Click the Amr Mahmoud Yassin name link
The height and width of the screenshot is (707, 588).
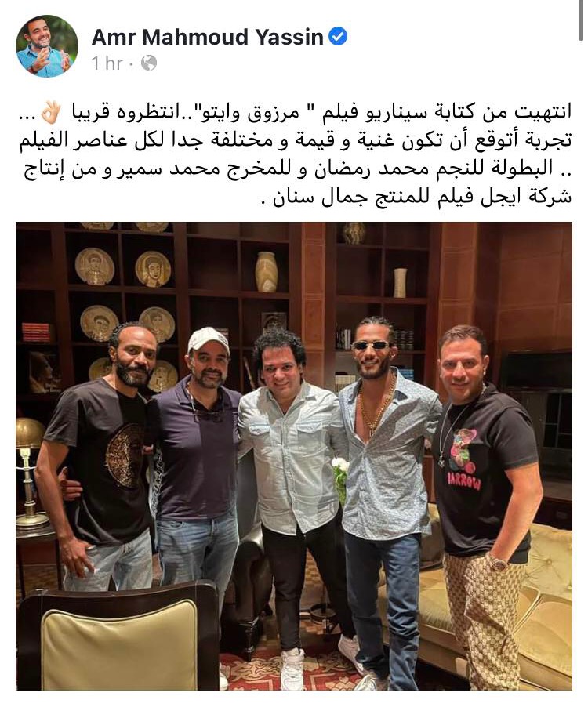click(208, 38)
